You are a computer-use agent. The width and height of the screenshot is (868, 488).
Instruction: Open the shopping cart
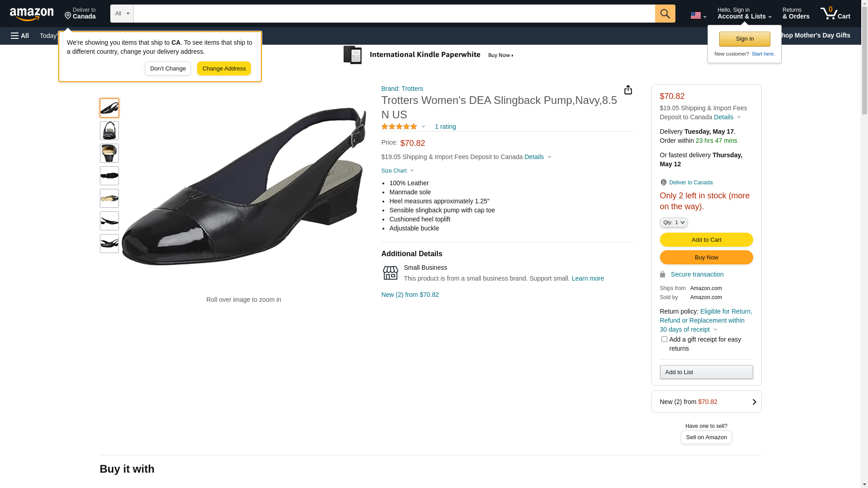[x=835, y=14]
